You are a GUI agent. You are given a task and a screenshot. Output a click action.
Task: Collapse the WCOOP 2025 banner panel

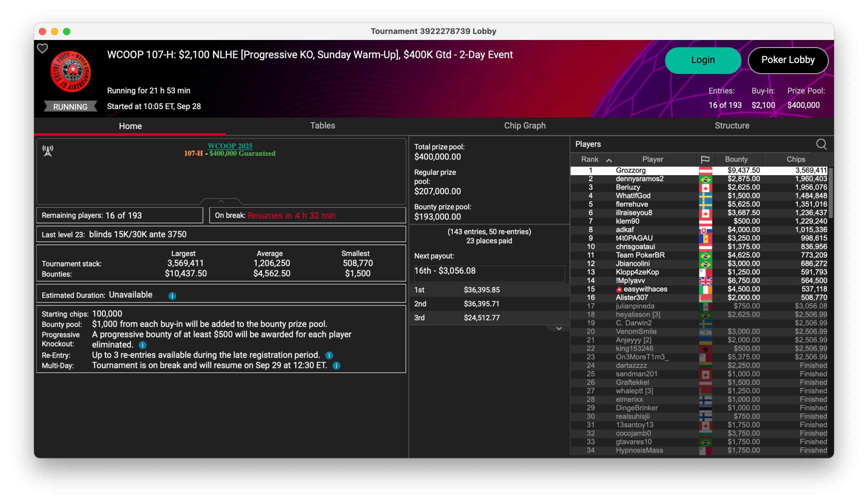click(x=221, y=201)
